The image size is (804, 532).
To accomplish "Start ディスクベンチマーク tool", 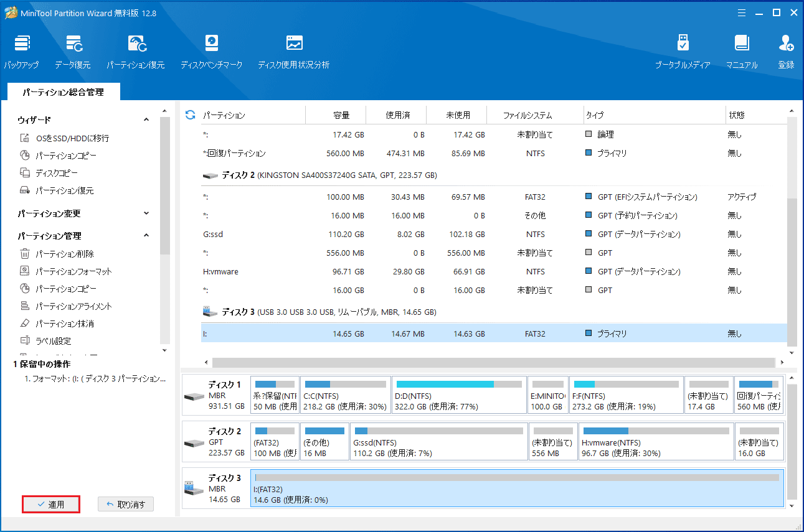I will point(212,51).
